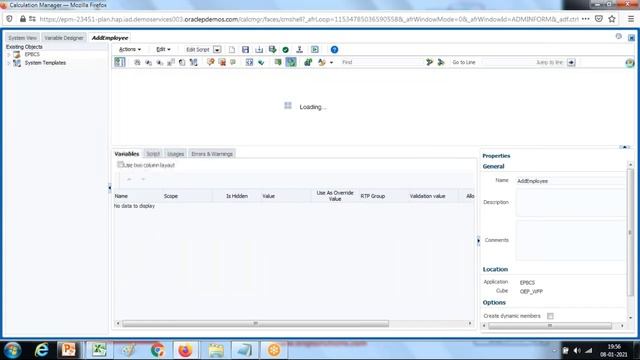This screenshot has height=360, width=640.
Task: Toggle the leftmost script editor toolbar icon
Action: coord(120,62)
